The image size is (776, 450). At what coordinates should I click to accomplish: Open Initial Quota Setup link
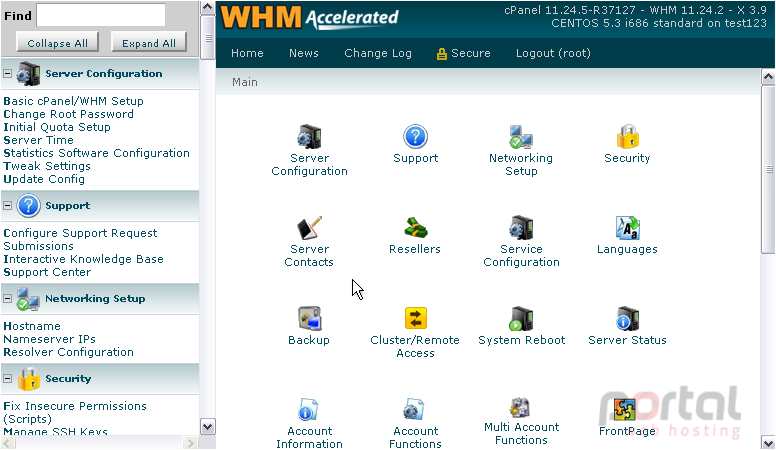tap(57, 127)
